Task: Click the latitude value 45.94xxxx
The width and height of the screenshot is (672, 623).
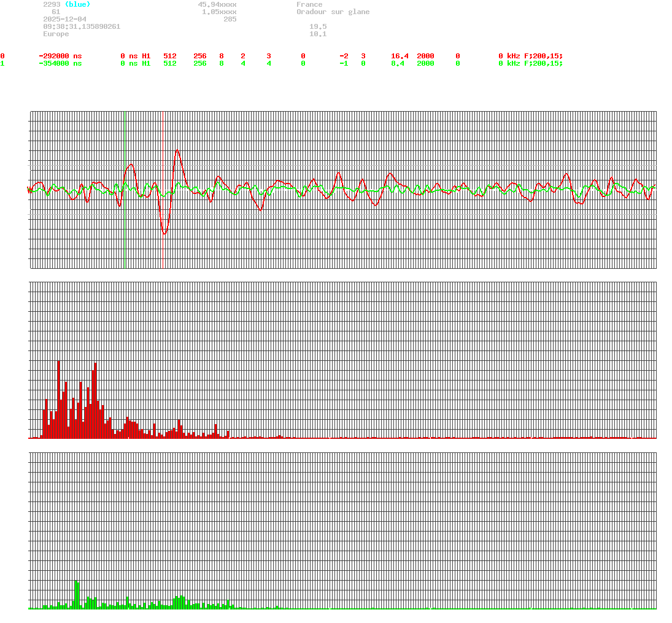Action: pos(217,4)
